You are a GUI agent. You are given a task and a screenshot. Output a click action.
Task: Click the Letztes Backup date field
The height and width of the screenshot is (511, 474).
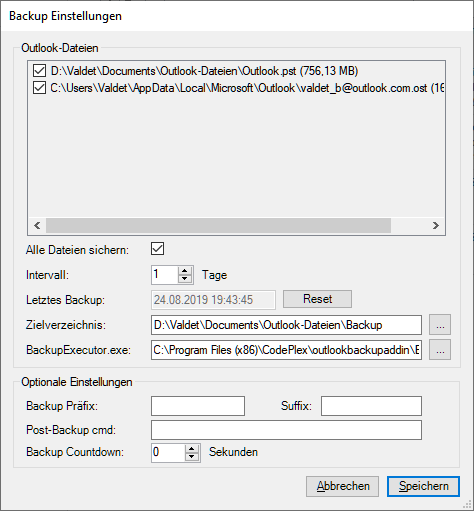point(213,300)
